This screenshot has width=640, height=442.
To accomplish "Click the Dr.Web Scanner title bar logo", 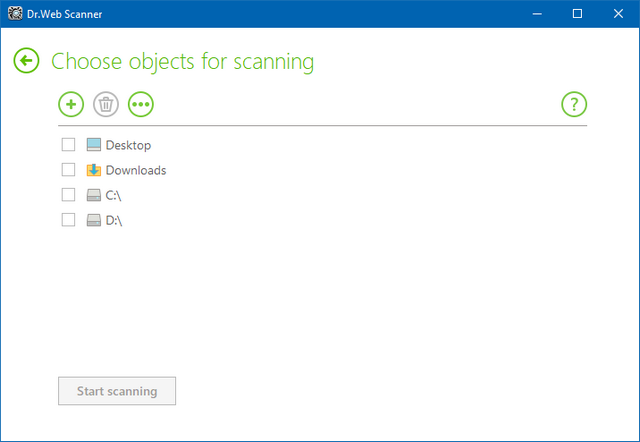I will [x=13, y=14].
